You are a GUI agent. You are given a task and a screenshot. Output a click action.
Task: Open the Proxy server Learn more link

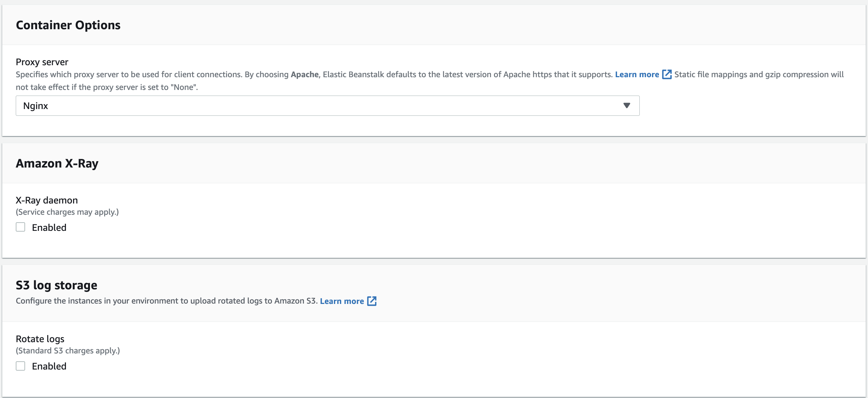tap(637, 75)
